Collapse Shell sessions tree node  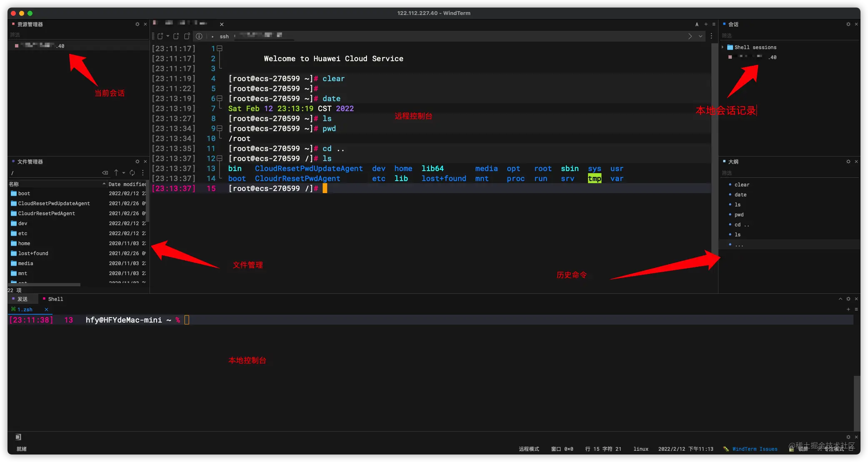point(723,47)
